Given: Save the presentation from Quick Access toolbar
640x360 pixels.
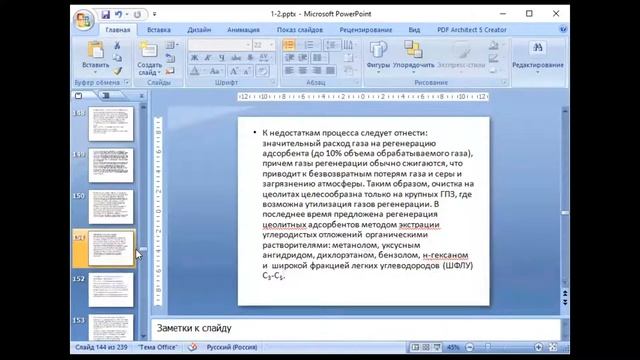Looking at the screenshot, I should tap(105, 15).
